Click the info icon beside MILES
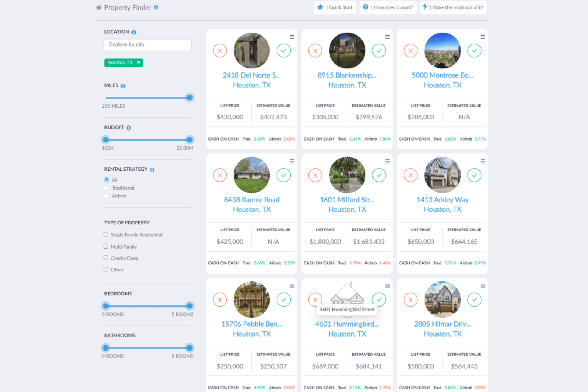588x392 pixels. click(x=123, y=85)
